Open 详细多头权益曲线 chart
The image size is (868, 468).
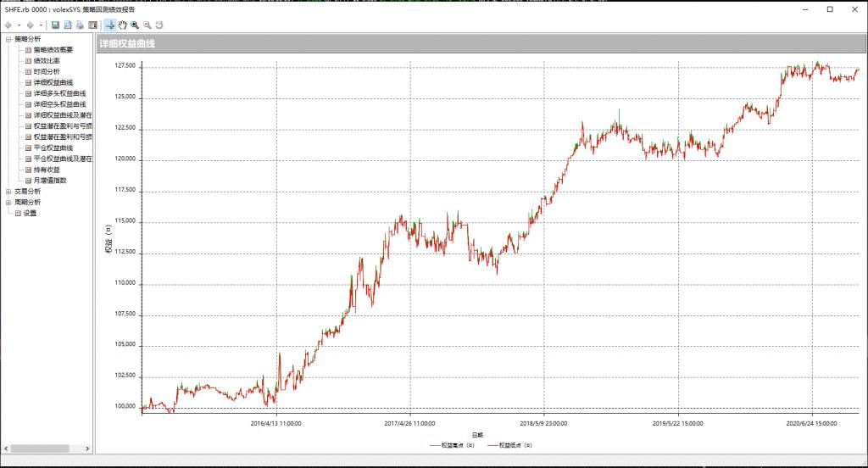[60, 93]
